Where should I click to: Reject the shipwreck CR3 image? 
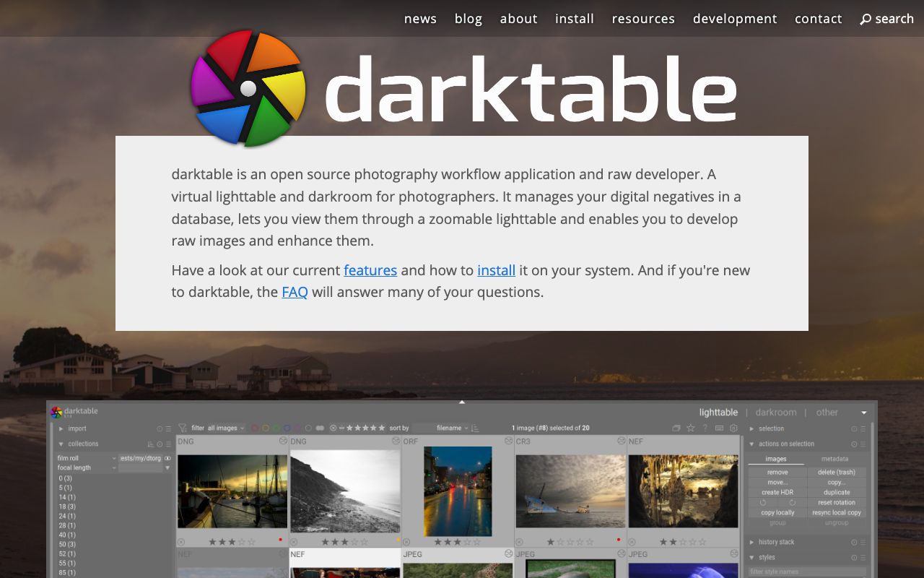pyautogui.click(x=519, y=542)
